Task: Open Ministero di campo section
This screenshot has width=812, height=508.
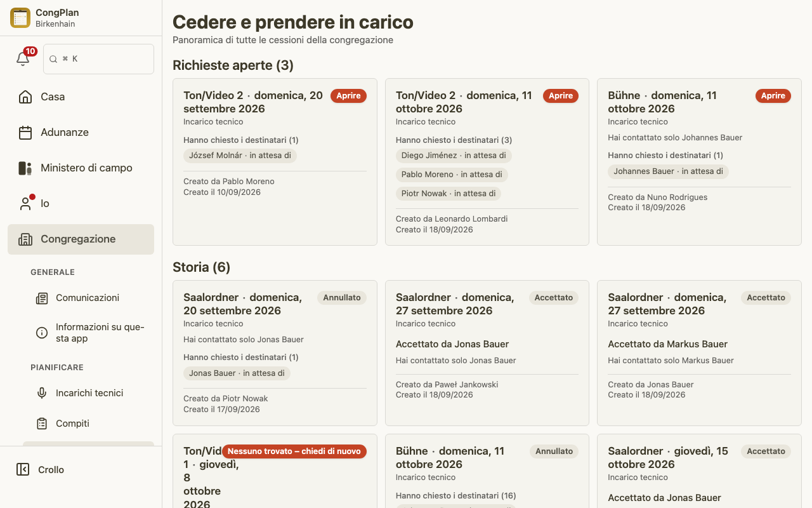Action: pyautogui.click(x=81, y=168)
